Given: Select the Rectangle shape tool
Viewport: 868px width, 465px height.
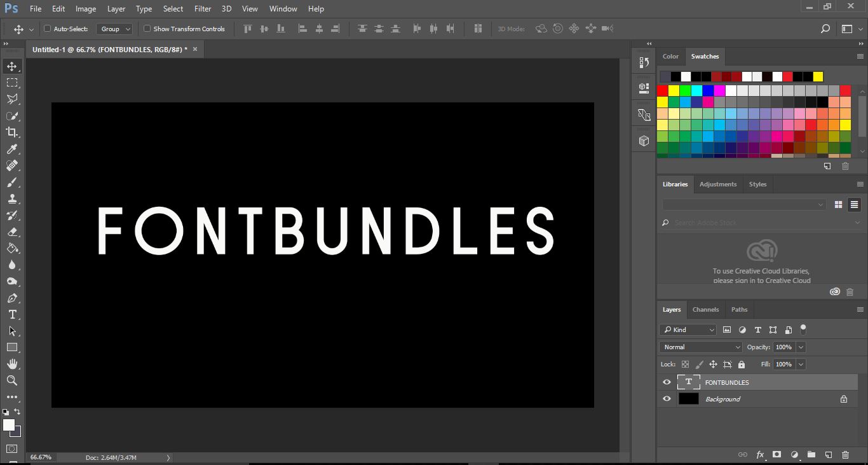Looking at the screenshot, I should 12,347.
